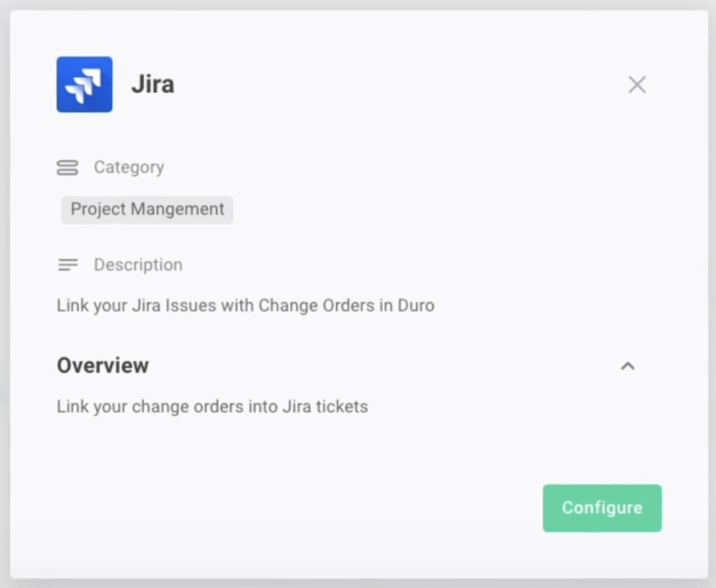Click the Jira logo icon
This screenshot has height=588, width=716.
[x=84, y=85]
